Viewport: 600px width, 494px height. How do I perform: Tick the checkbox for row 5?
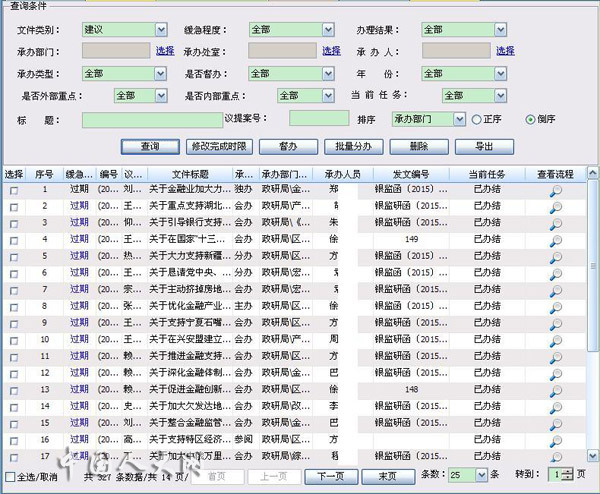pos(14,257)
